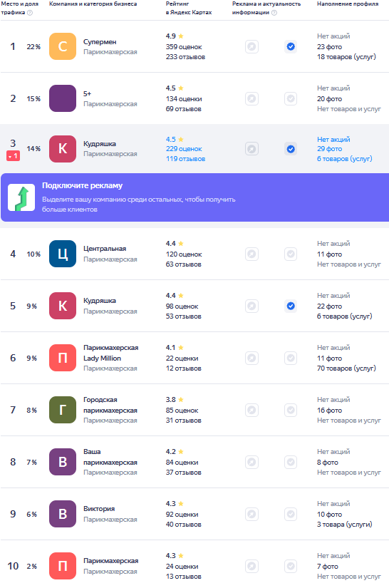Click the orange Супермен company avatar
The image size is (389, 588).
tap(63, 46)
